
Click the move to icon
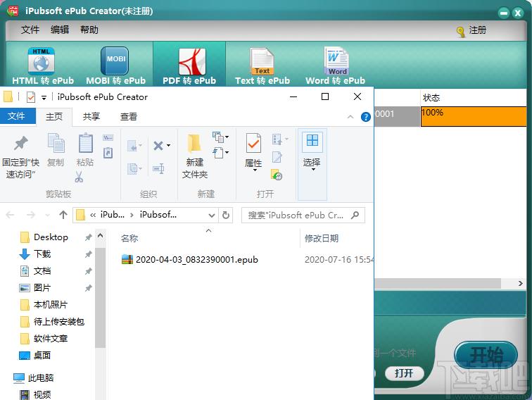[x=134, y=146]
